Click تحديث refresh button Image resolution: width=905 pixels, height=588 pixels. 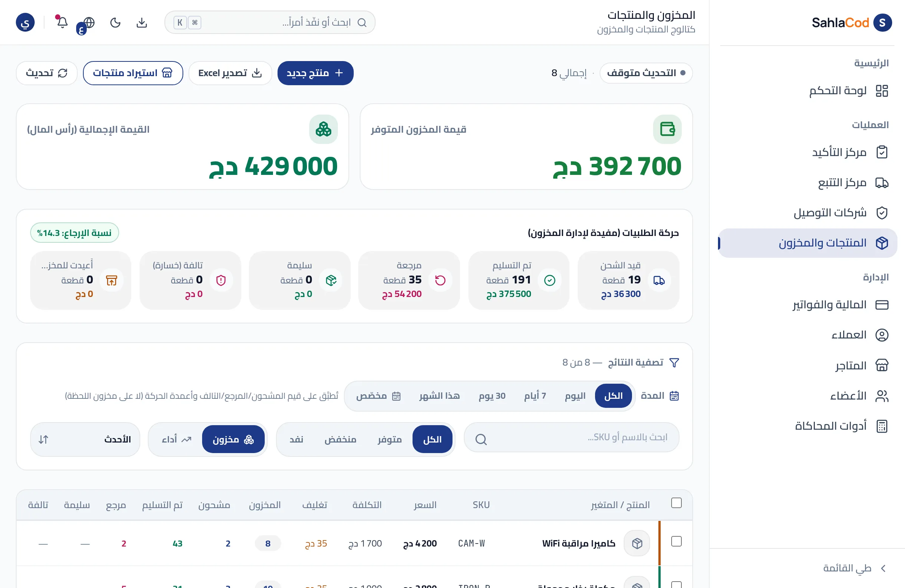point(47,73)
